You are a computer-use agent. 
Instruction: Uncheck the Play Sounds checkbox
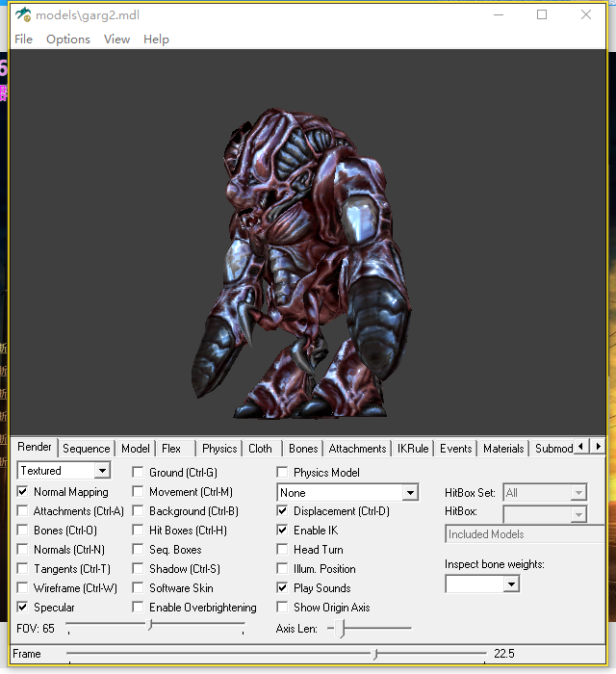[x=282, y=587]
